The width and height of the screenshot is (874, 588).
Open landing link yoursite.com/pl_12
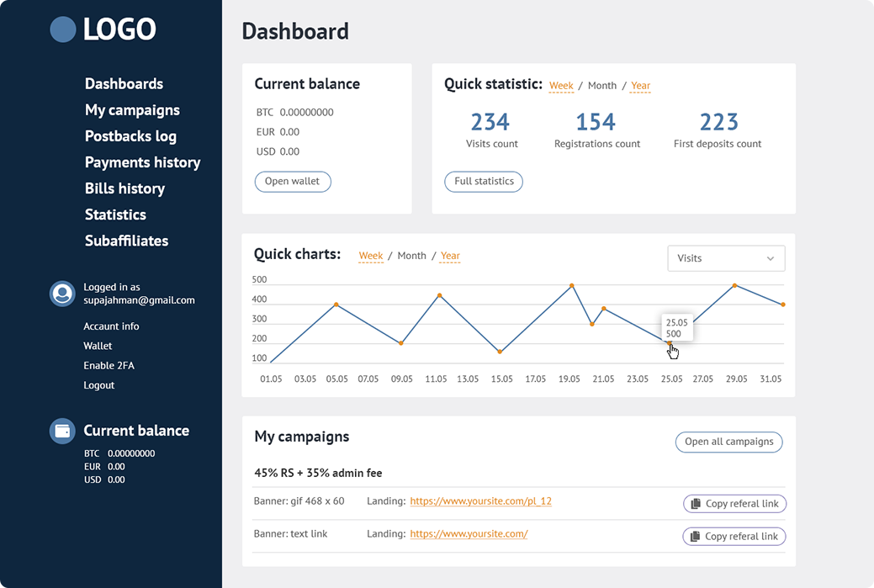point(480,501)
